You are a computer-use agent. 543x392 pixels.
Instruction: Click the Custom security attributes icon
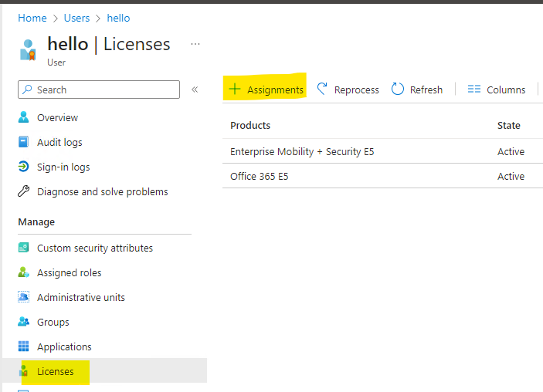[23, 248]
